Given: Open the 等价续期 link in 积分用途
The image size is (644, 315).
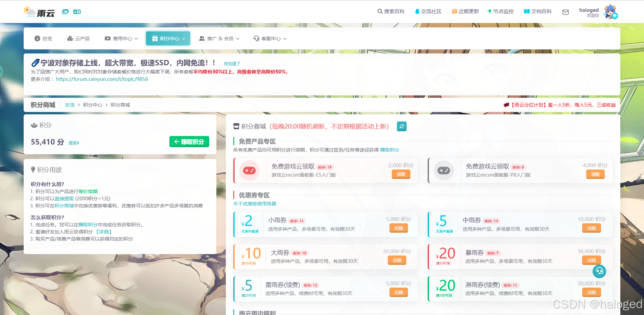Looking at the screenshot, I should 88,192.
